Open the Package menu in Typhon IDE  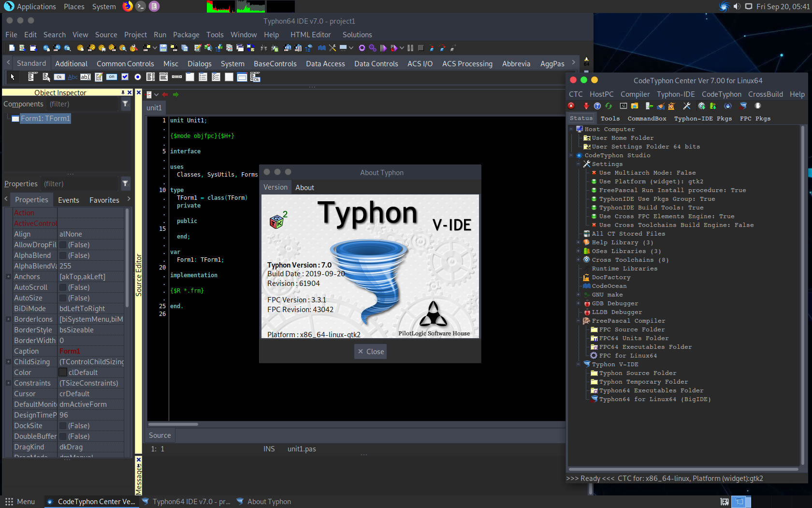(x=186, y=35)
